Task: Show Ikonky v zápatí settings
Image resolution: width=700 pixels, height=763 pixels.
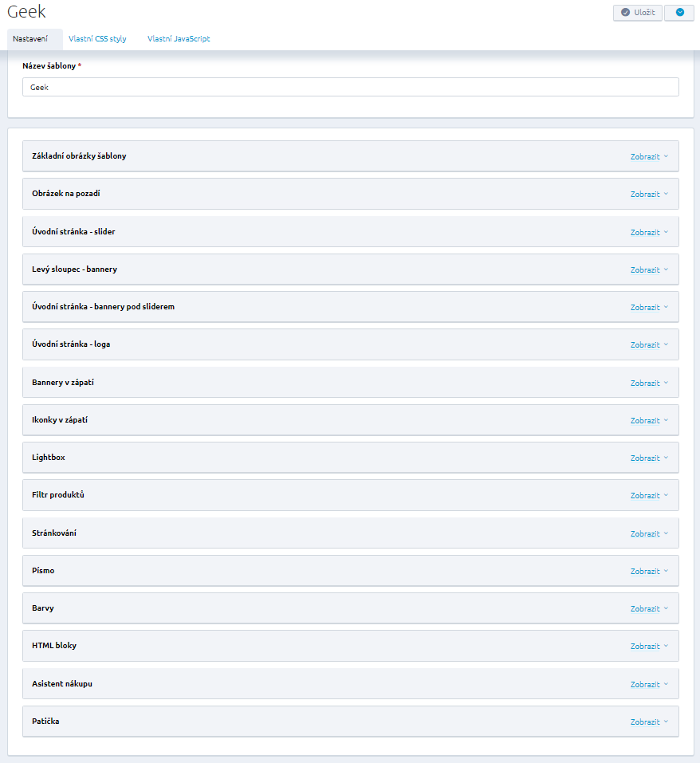Action: pos(648,421)
